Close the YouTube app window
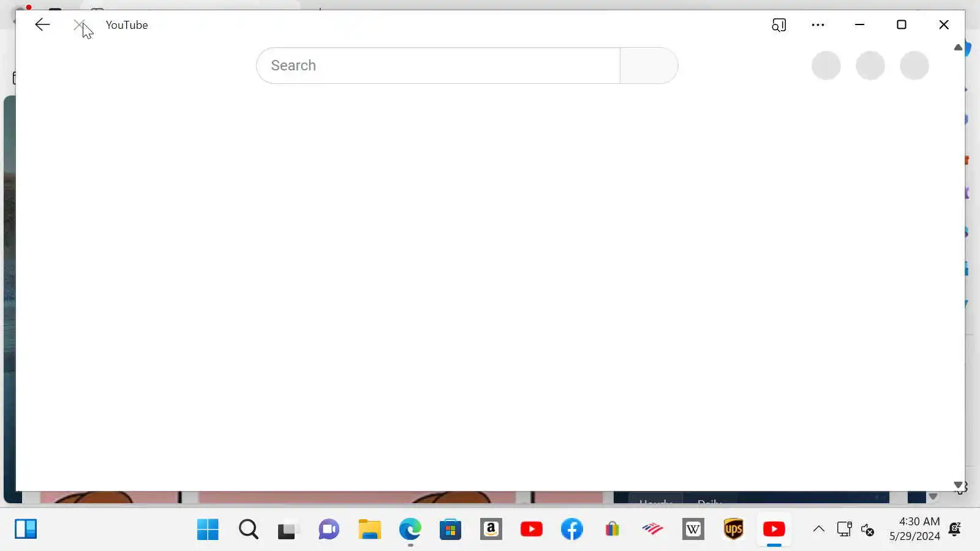Screen dimensions: 980x551 [x=944, y=24]
